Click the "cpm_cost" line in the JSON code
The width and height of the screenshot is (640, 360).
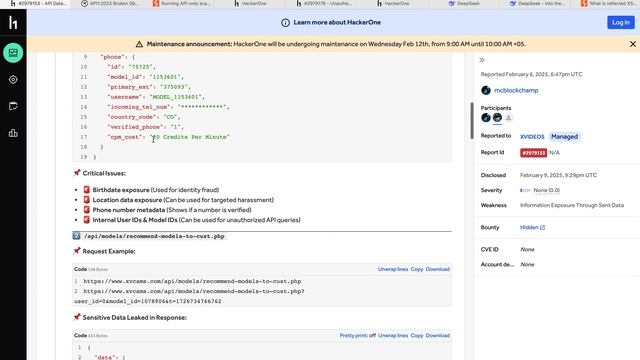click(x=169, y=137)
